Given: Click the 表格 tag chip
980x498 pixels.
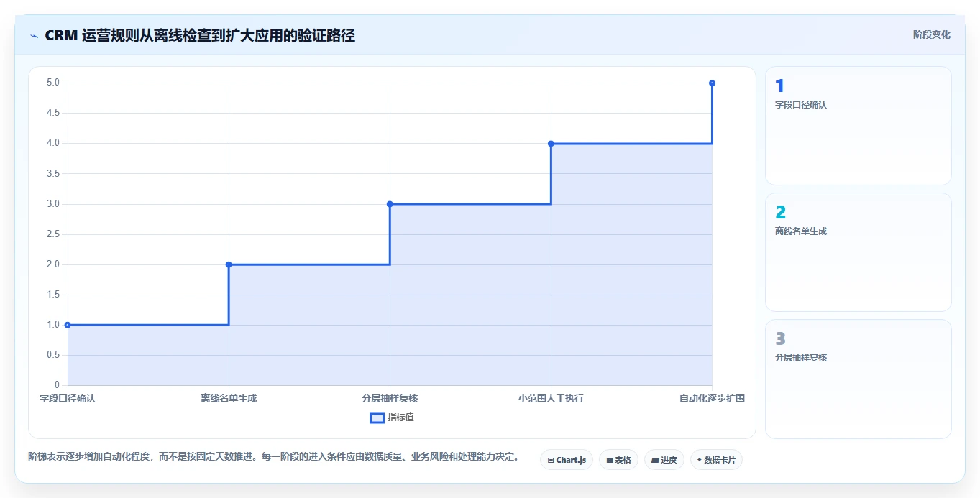Looking at the screenshot, I should click(x=618, y=460).
